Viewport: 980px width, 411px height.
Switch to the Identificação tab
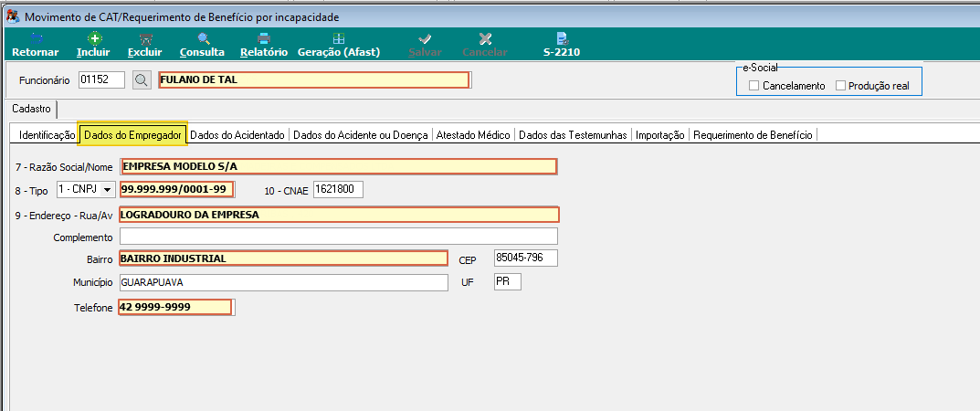click(x=47, y=135)
